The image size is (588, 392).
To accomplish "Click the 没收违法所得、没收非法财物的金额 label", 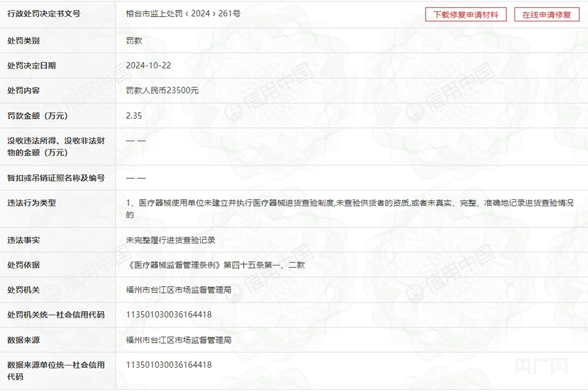I will click(56, 146).
